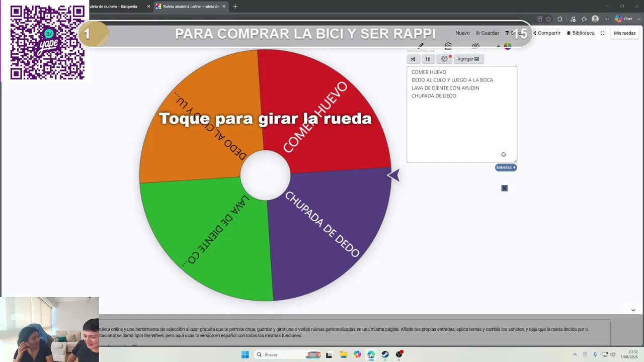Open Copilot Chat in the browser
Screen dimensions: 644x362
[624, 19]
